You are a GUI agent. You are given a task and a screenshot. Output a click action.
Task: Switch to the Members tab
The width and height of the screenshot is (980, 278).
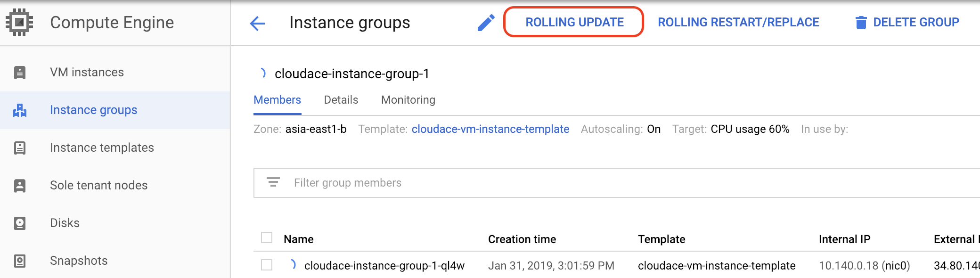click(277, 100)
